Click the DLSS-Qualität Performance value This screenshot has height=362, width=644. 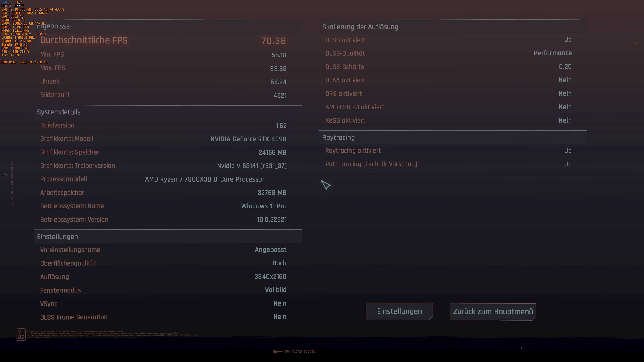(552, 53)
